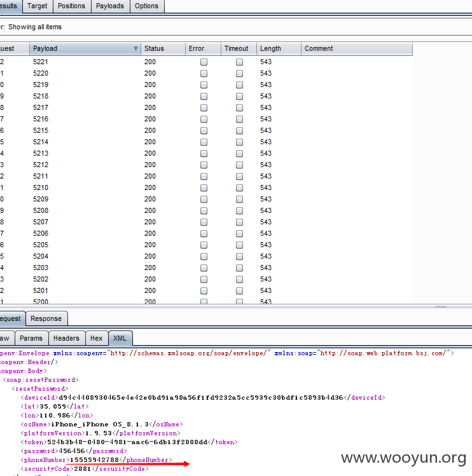Click the lon value 110.986
Image resolution: width=472 pixels, height=476 pixels.
coord(55,415)
